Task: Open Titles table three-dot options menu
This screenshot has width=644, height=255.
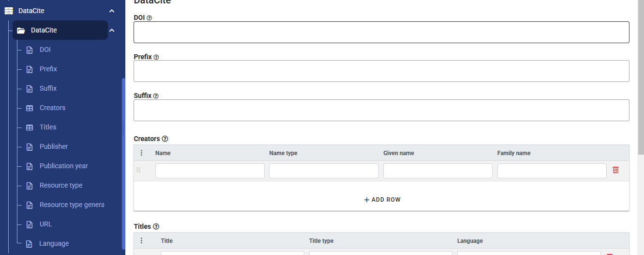Action: pyautogui.click(x=141, y=241)
